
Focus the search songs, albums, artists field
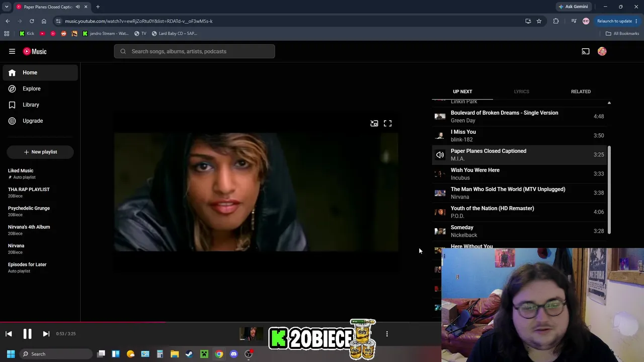(x=194, y=51)
